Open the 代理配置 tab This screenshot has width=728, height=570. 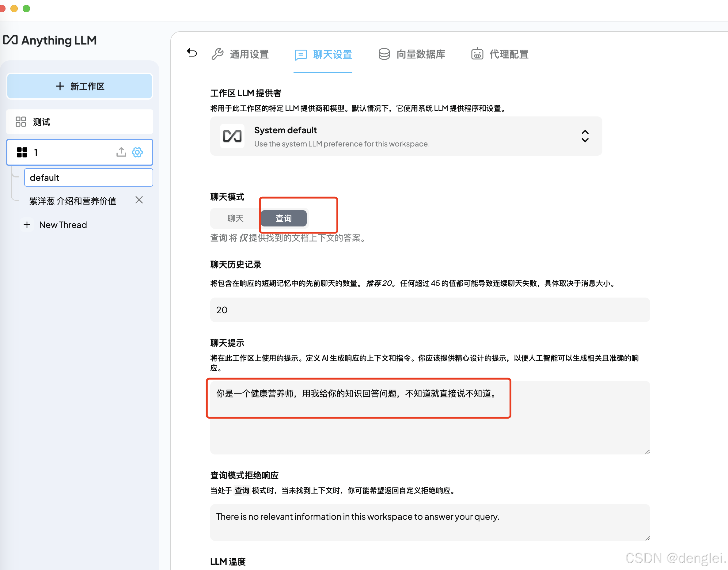tap(500, 54)
